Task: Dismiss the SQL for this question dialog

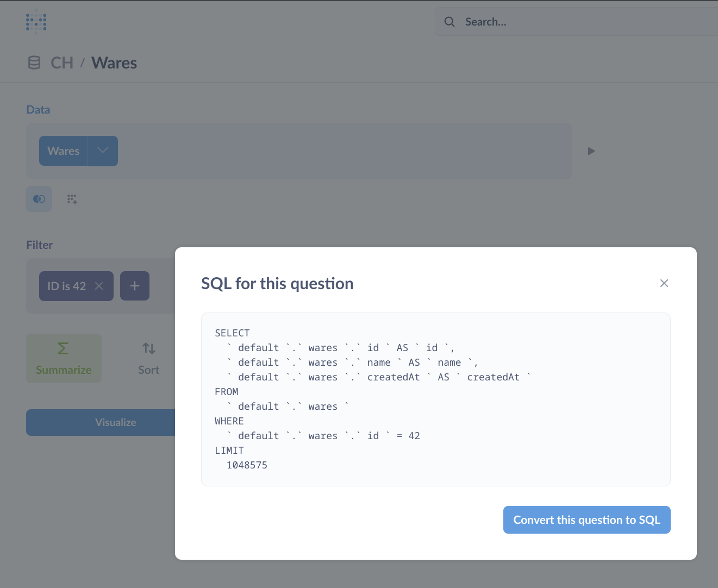Action: click(x=664, y=283)
